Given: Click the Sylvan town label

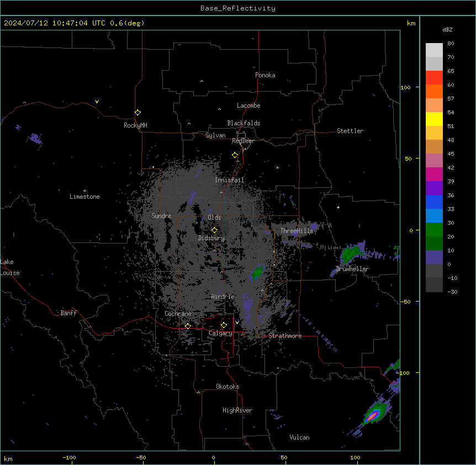Looking at the screenshot, I should 215,135.
